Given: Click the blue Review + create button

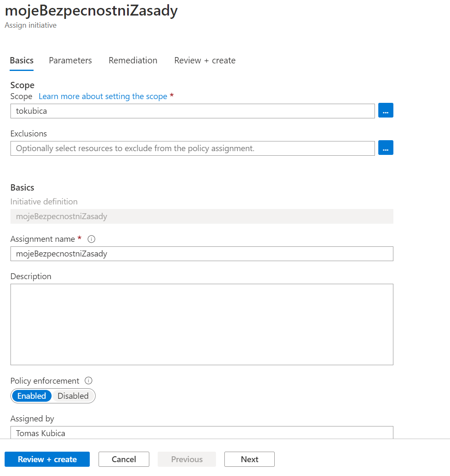Looking at the screenshot, I should point(47,459).
